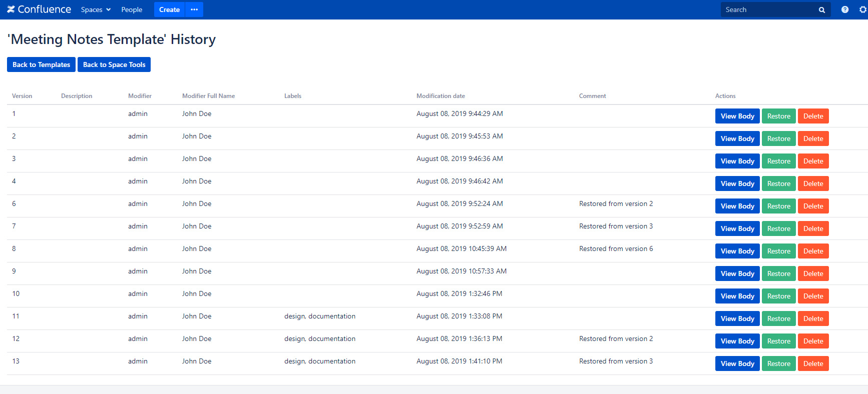Screen dimensions: 868x394
Task: Open the People menu item
Action: pyautogui.click(x=132, y=9)
